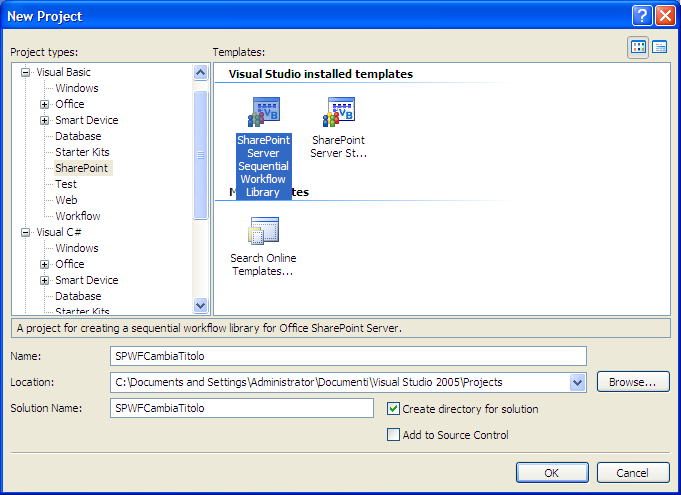Collapse the Visual Basic tree node
Viewport: 681px width, 495px height.
(x=26, y=72)
